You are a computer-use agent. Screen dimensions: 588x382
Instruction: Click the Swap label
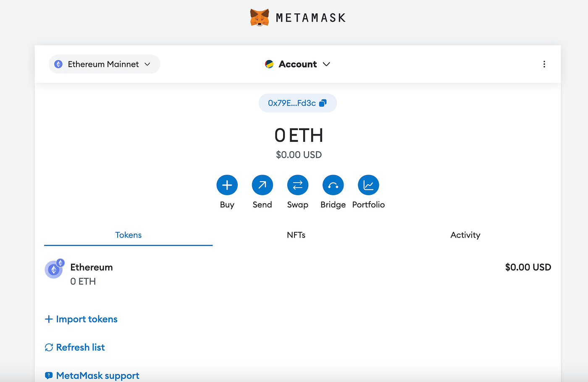point(298,204)
